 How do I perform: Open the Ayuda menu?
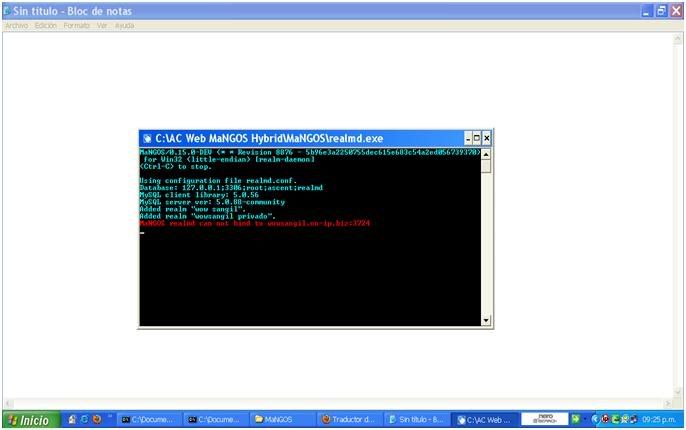(x=125, y=26)
